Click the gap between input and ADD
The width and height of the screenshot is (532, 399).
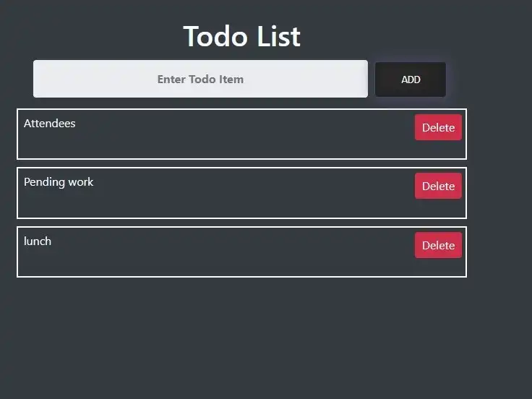[372, 79]
